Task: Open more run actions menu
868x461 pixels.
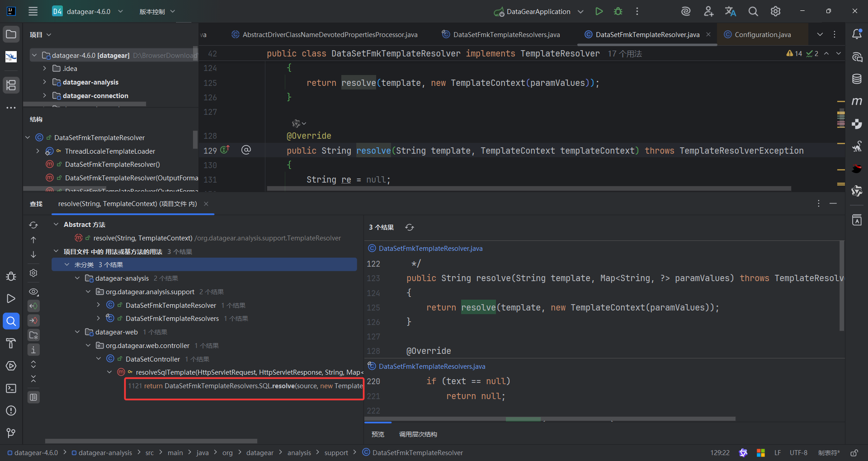Action: [637, 11]
